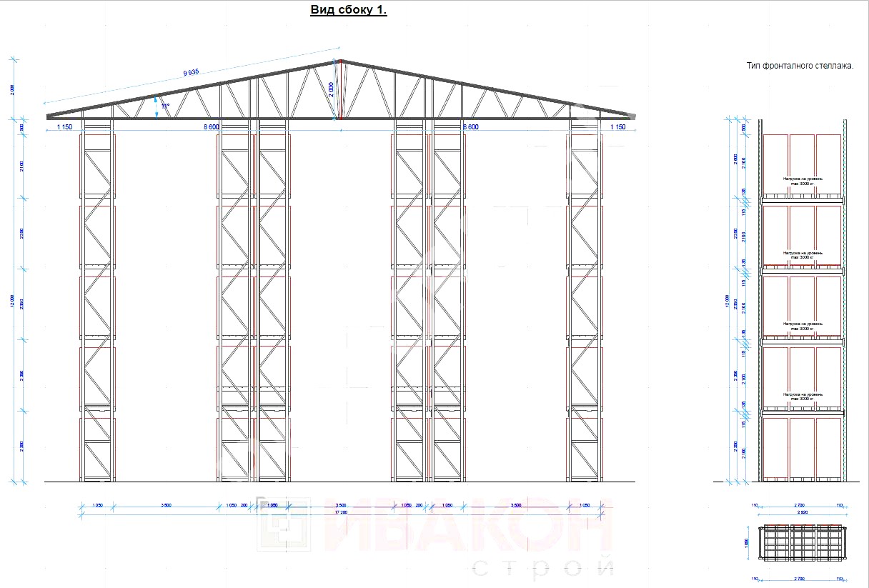The width and height of the screenshot is (869, 588).
Task: Click the 9 935 roof slope dimension
Action: [x=191, y=72]
